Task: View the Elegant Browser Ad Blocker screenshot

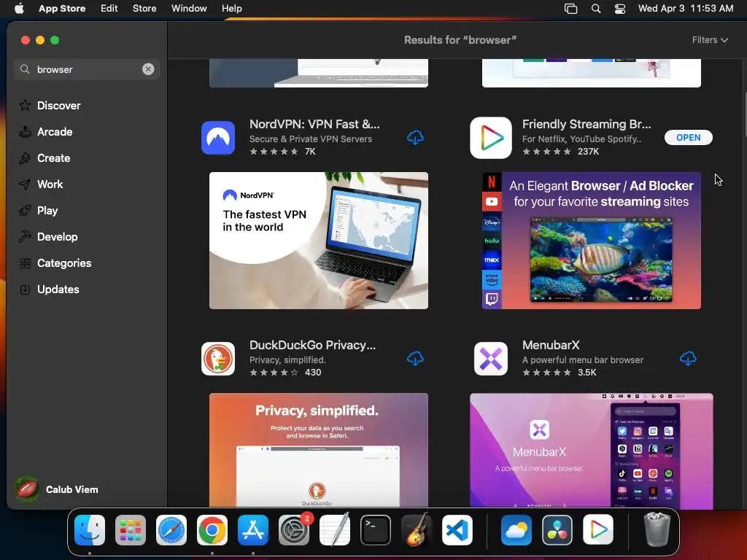Action: click(591, 241)
